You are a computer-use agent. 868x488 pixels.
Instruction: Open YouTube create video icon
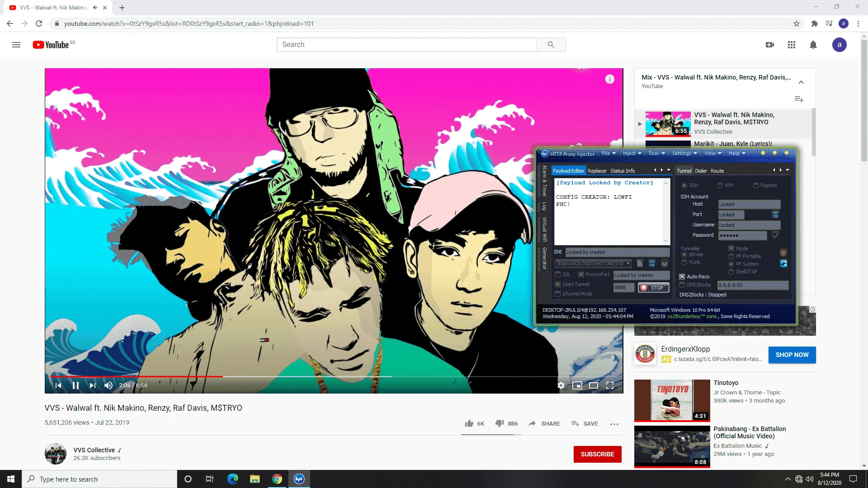pos(770,45)
